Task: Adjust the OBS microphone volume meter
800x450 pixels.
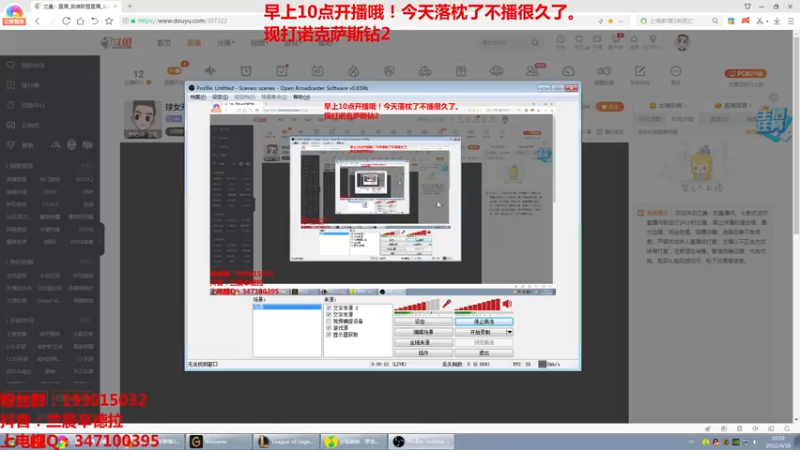Action: pos(416,305)
